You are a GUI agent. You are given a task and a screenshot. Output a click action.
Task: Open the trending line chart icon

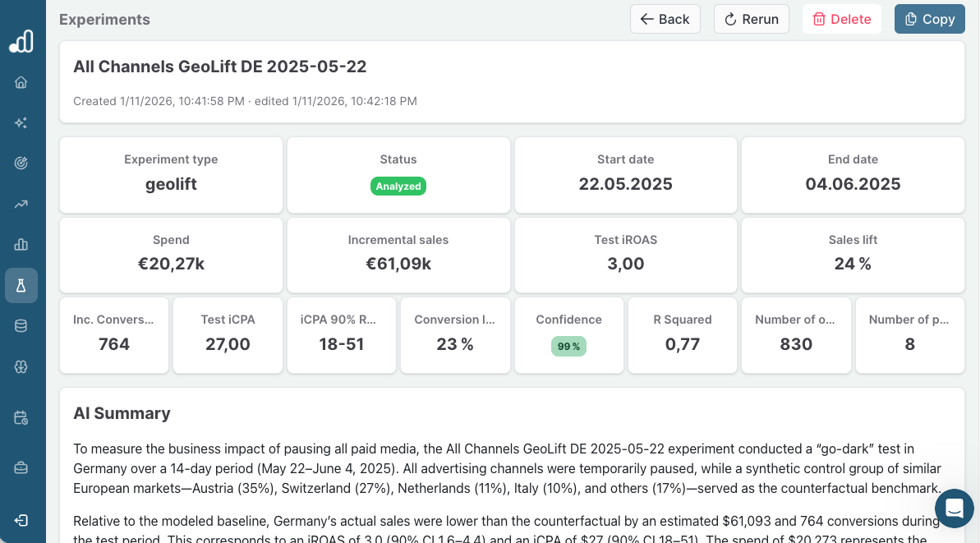21,204
